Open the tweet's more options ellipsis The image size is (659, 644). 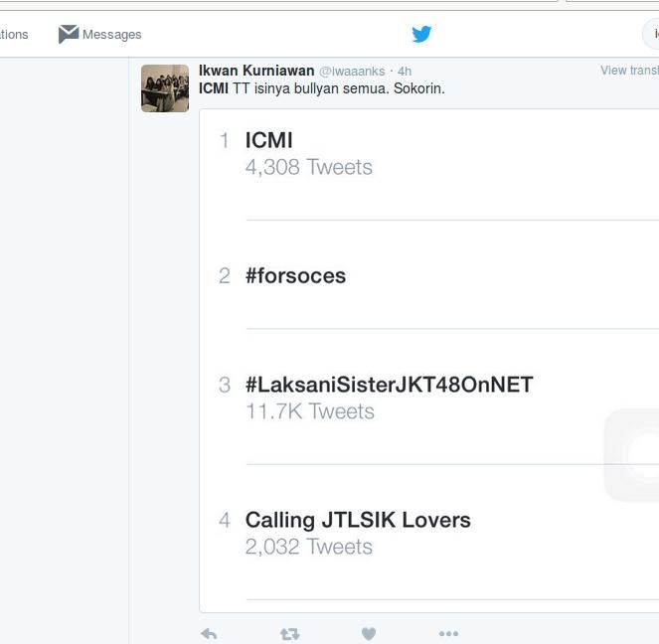pos(448,633)
